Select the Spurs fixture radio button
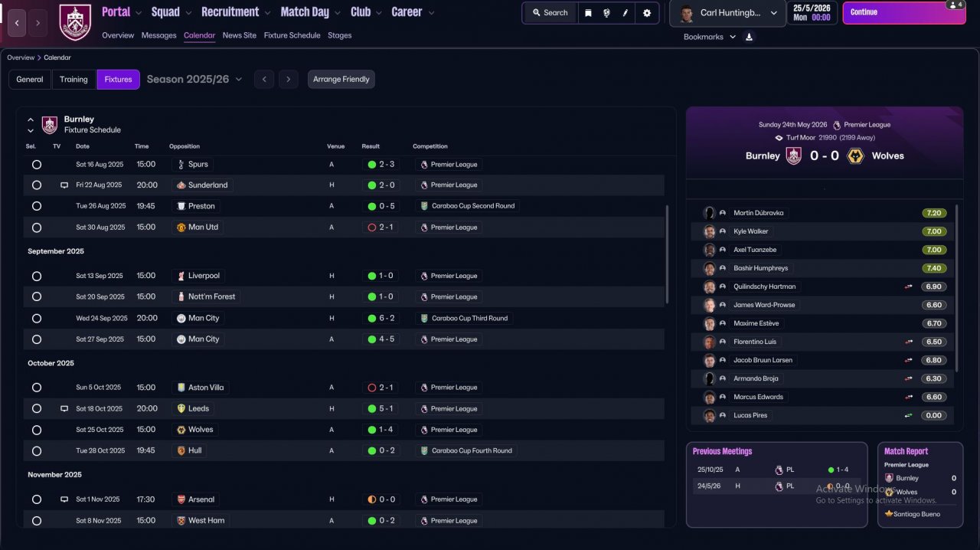 [37, 165]
